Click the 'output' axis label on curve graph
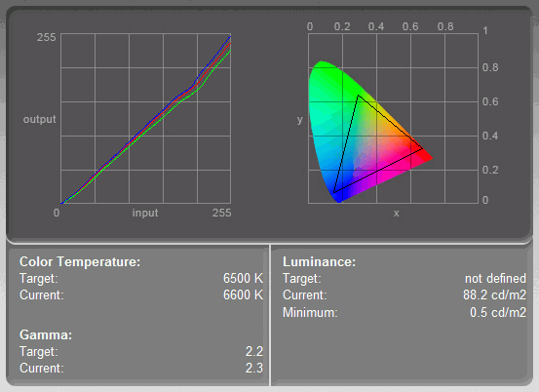Viewport: 539px width, 392px height. [40, 119]
